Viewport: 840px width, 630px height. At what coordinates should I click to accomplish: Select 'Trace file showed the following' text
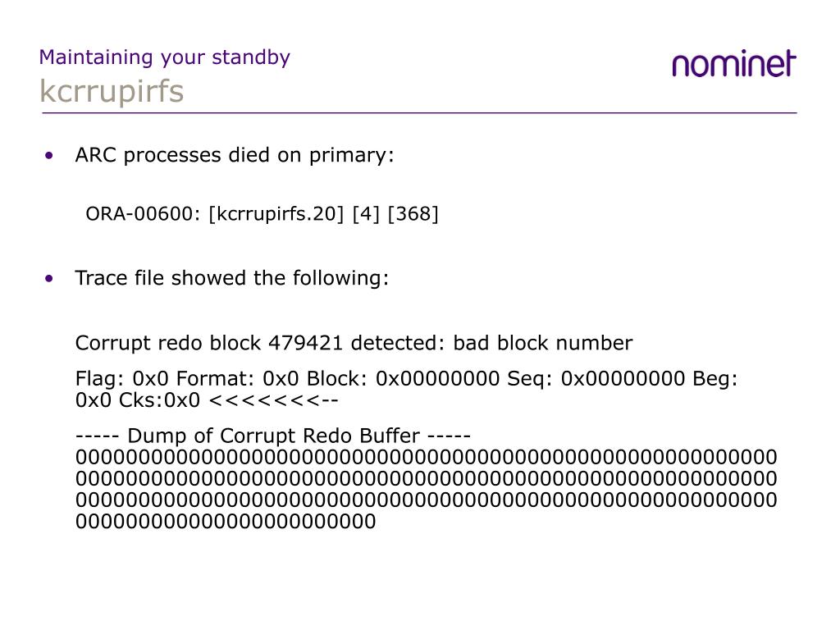pyautogui.click(x=231, y=278)
